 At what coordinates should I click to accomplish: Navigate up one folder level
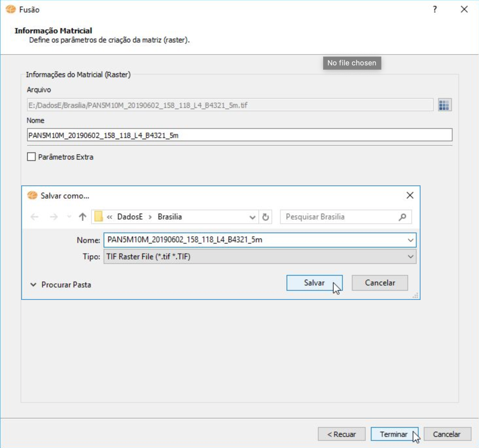[82, 217]
